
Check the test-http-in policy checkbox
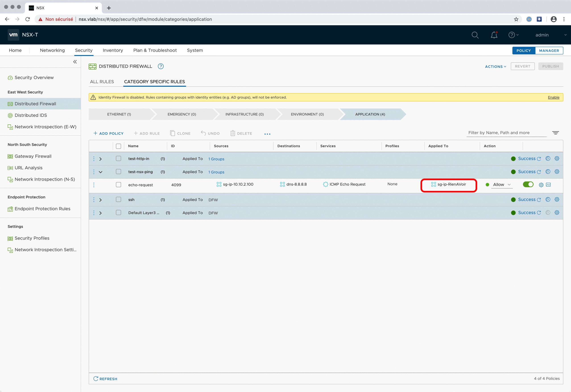[x=118, y=159]
